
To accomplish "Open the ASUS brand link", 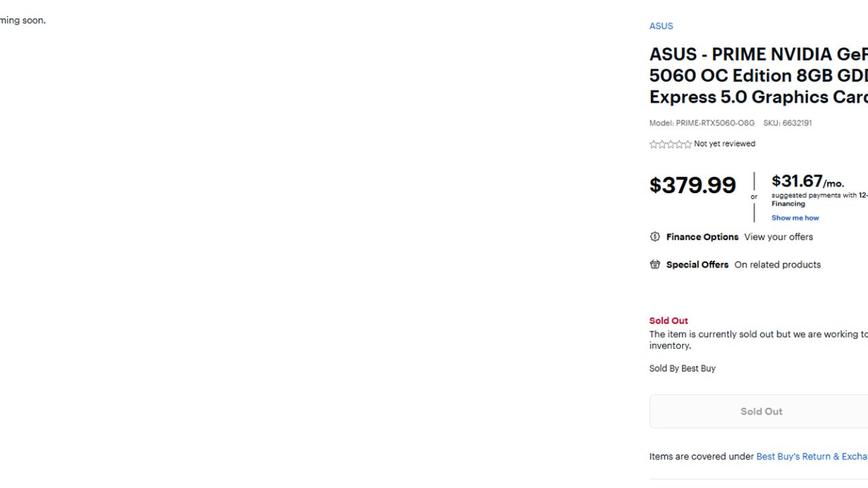I will (x=661, y=26).
